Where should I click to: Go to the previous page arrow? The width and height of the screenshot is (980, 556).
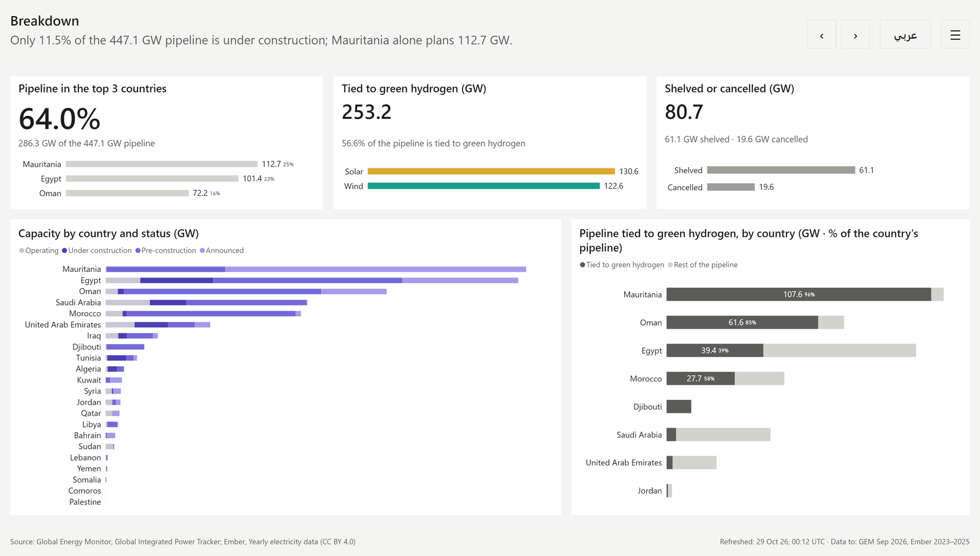point(821,34)
